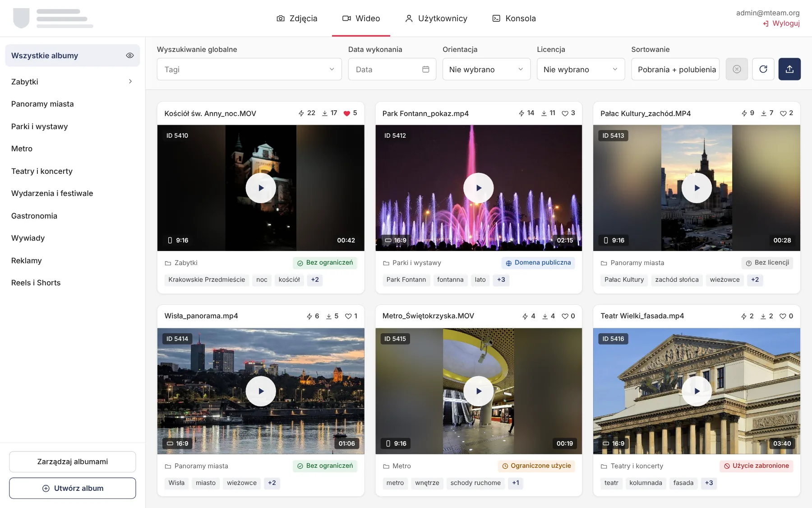This screenshot has height=508, width=812.
Task: Toggle heart on Pałac Kultury_zachód.MP4
Action: click(x=783, y=113)
